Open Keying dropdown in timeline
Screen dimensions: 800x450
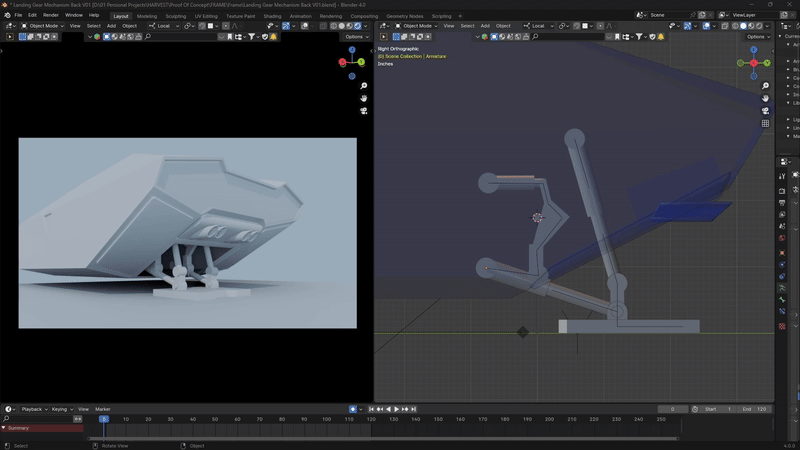pos(62,409)
